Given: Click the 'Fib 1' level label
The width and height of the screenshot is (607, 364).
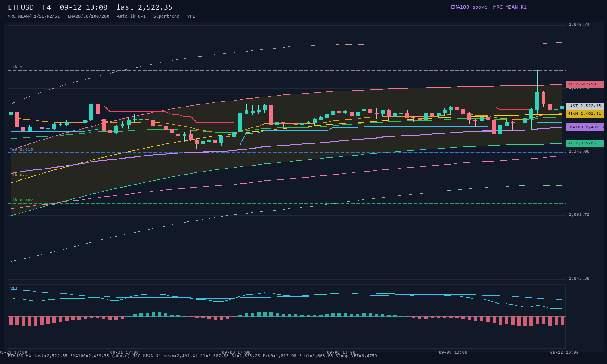Looking at the screenshot, I should coord(16,67).
